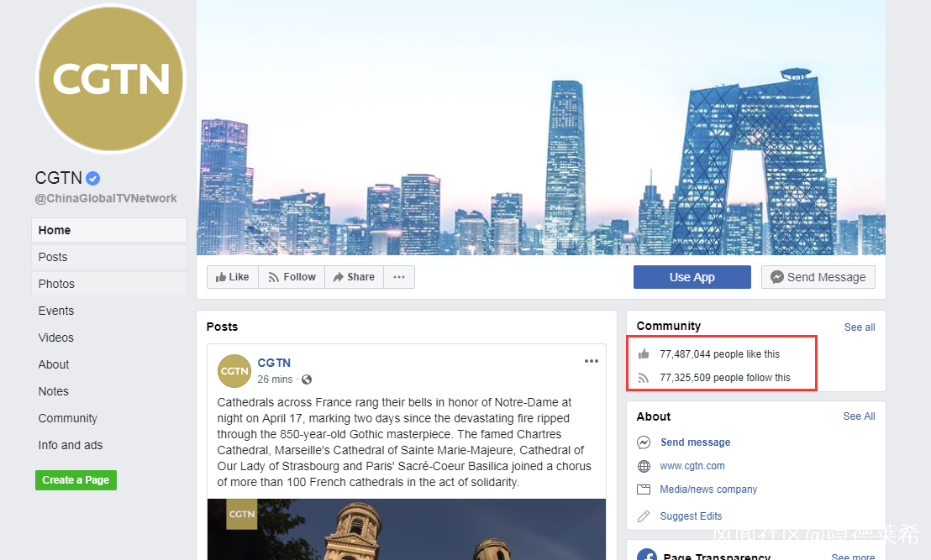Click the 26 mins post timestamp

(x=275, y=379)
